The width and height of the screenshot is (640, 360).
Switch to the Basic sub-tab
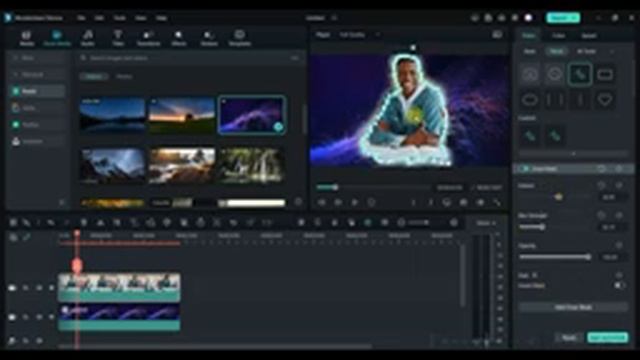(x=529, y=51)
